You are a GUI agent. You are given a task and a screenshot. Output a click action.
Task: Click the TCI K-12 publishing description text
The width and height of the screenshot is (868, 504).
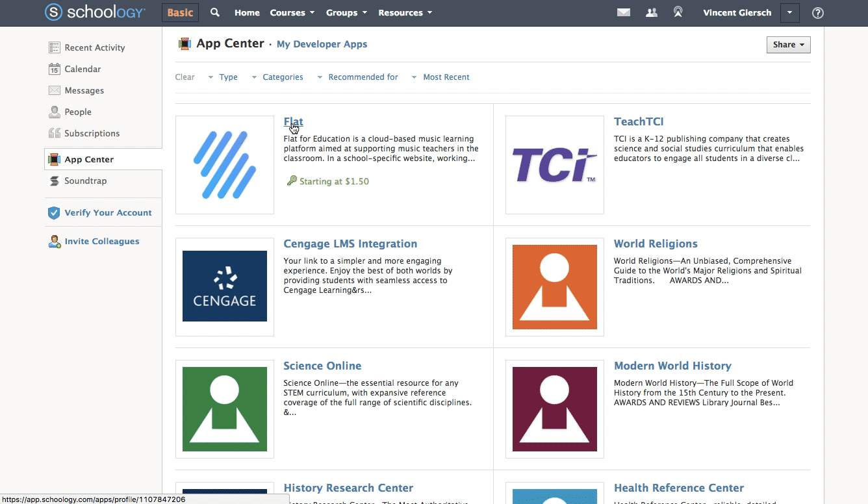pos(709,149)
